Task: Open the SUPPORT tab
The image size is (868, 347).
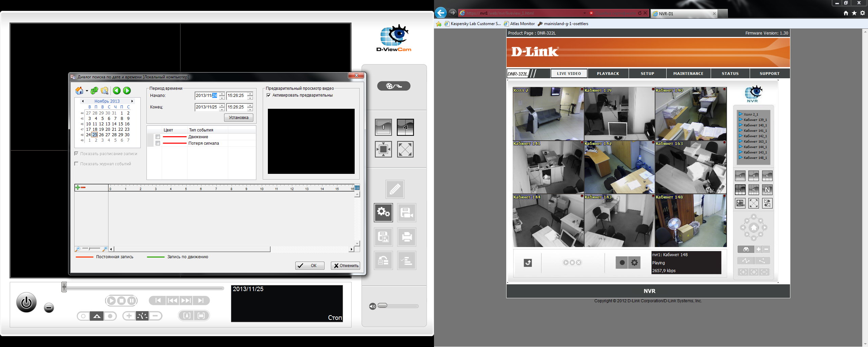Action: coord(770,74)
